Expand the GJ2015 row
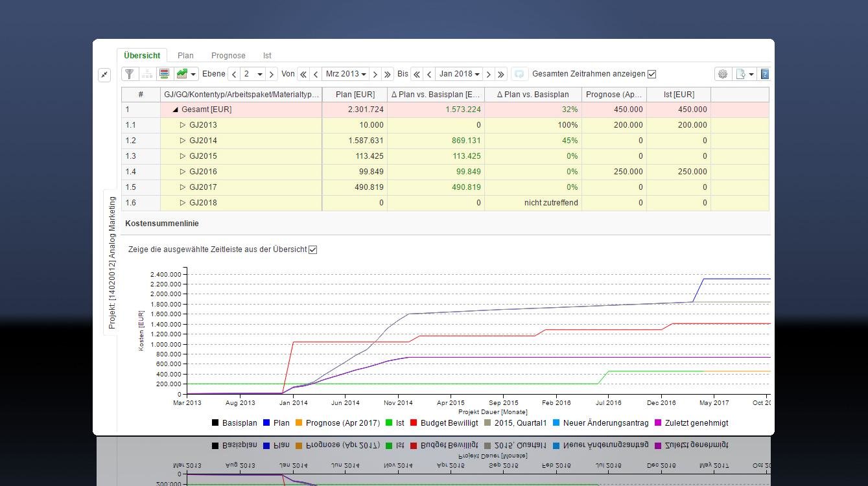The height and width of the screenshot is (486, 868). click(x=183, y=156)
